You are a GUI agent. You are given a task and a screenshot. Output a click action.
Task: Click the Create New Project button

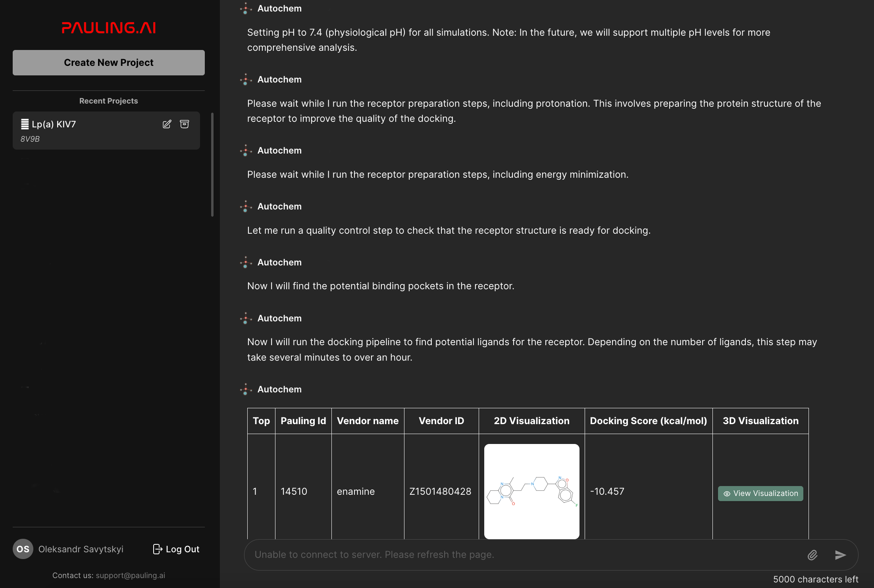(x=108, y=62)
